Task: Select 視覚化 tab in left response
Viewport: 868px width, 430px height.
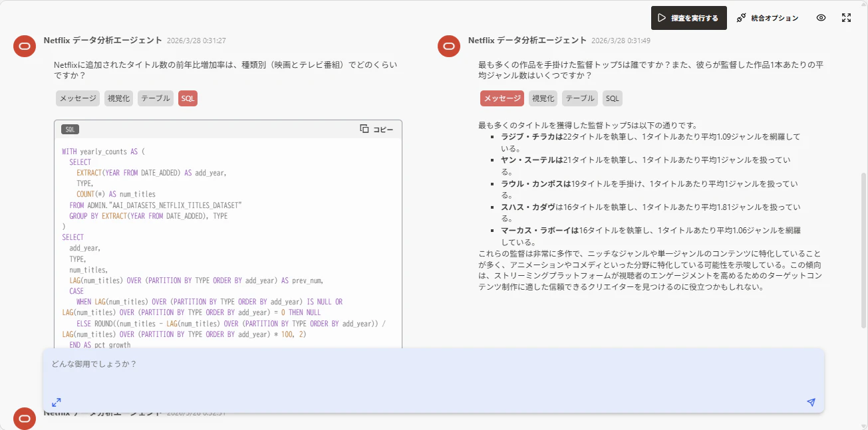Action: (118, 98)
